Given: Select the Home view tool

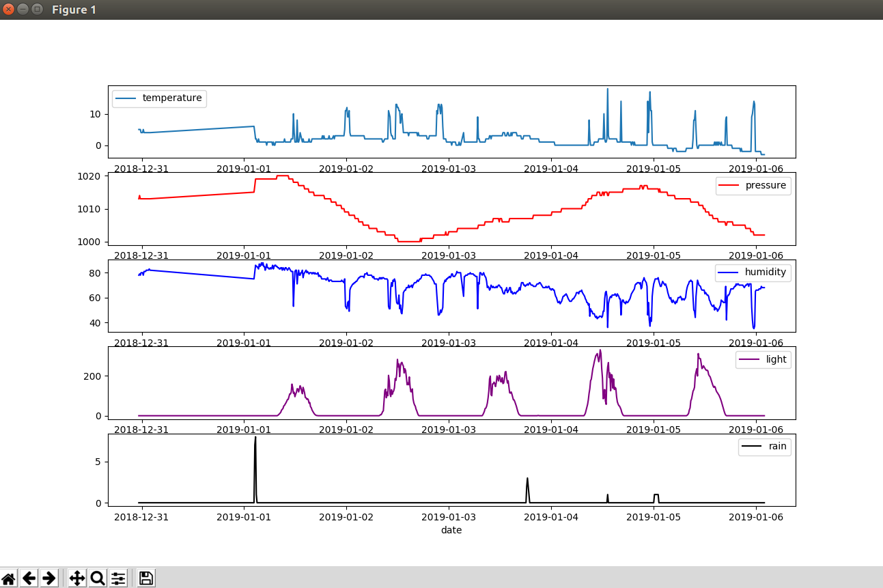Looking at the screenshot, I should (x=9, y=578).
